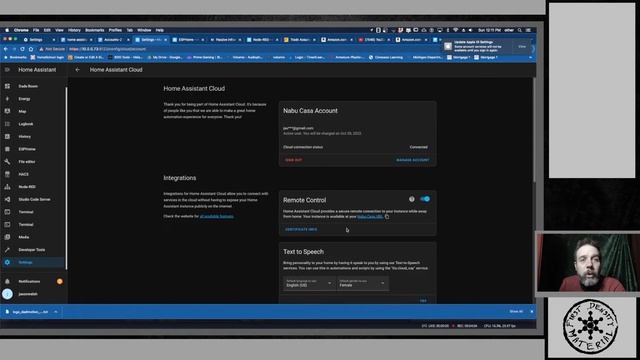Viewport: 640px width, 360px height.
Task: Navigate back in Chrome
Action: (x=6, y=49)
